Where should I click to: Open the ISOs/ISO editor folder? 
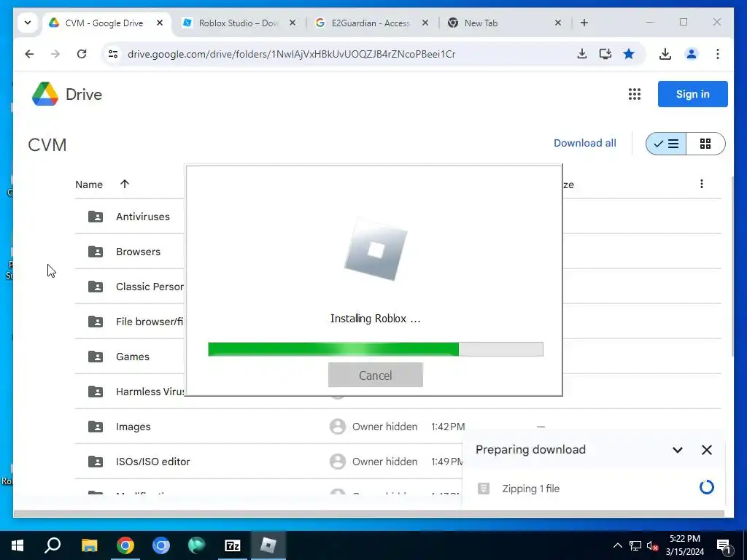153,462
